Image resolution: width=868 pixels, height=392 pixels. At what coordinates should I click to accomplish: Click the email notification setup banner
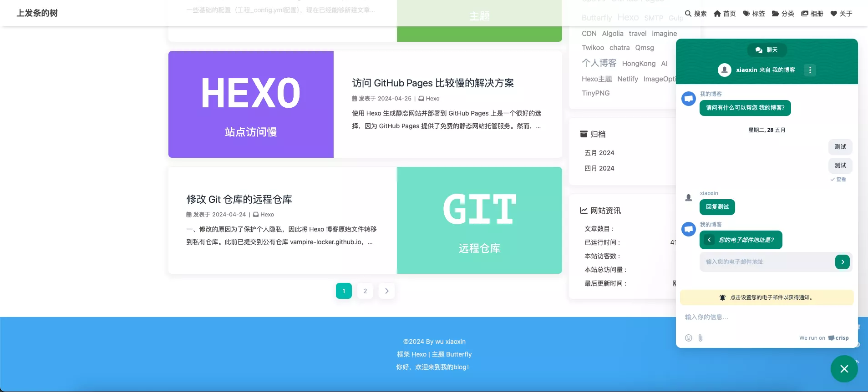[x=766, y=297]
